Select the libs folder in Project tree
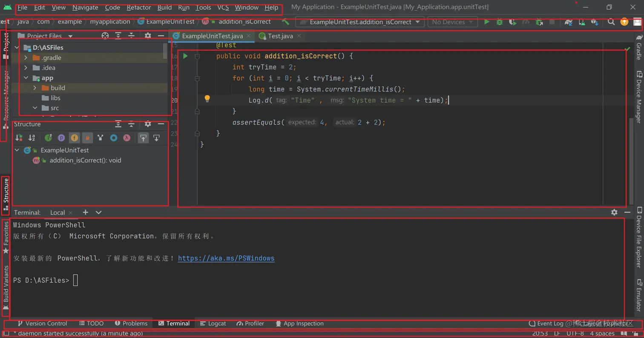 [55, 98]
